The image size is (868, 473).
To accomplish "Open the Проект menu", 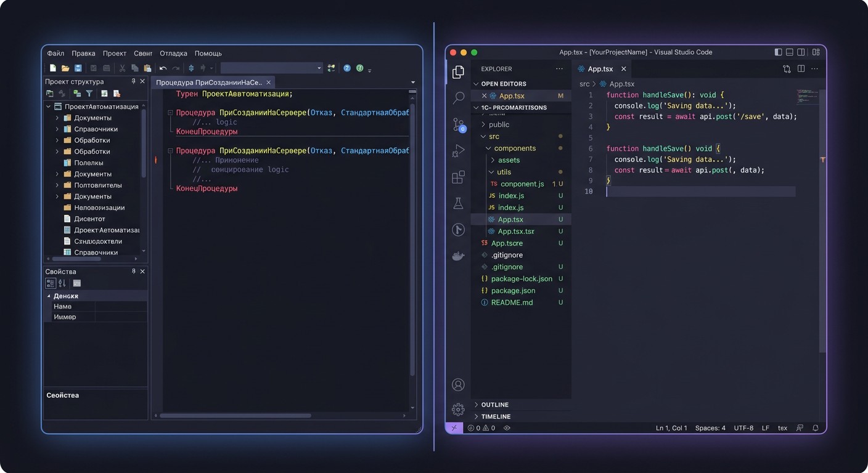I will coord(115,54).
